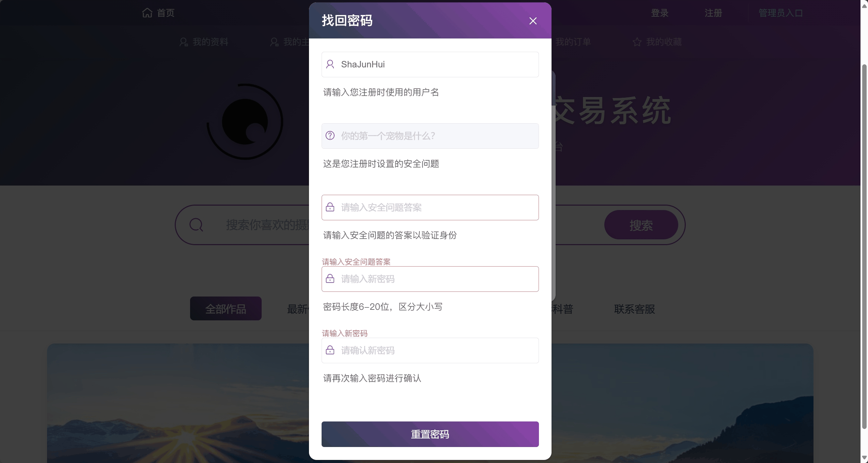Open the 联系客服 tab
868x463 pixels.
tap(634, 309)
